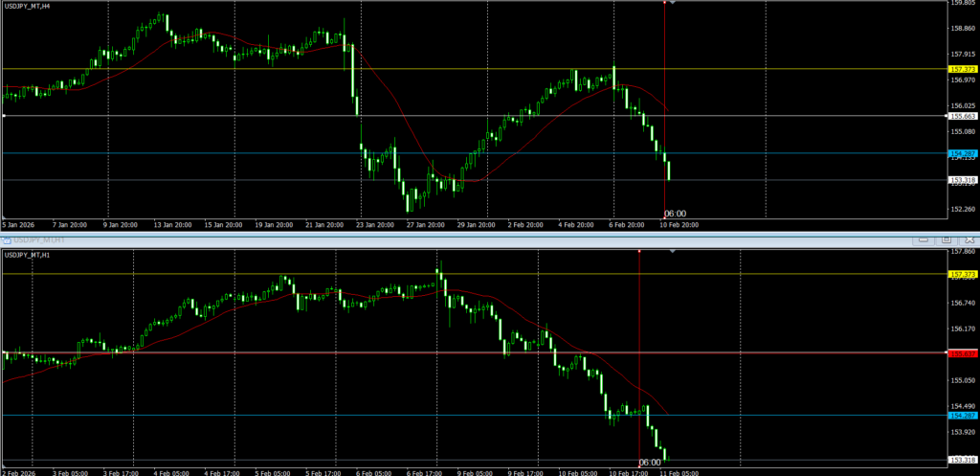This screenshot has width=980, height=476.
Task: Click the 06:00 vertical line label on H4 chart
Action: (675, 214)
